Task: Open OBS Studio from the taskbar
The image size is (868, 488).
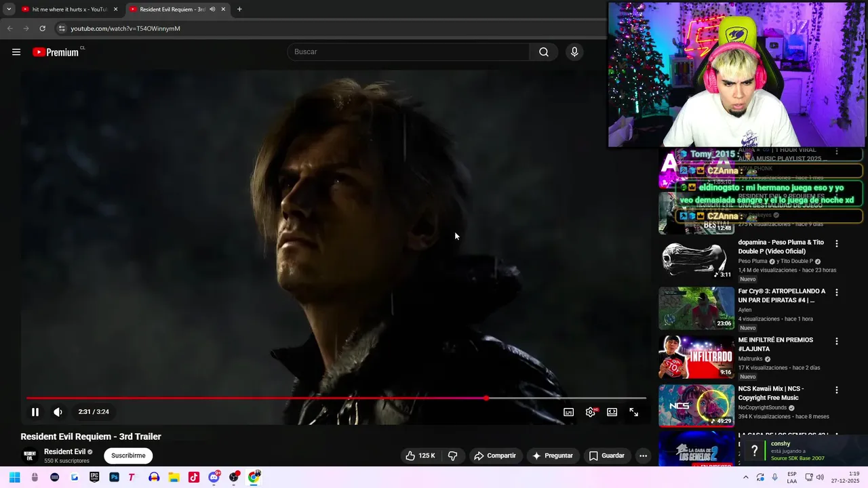Action: [x=234, y=477]
